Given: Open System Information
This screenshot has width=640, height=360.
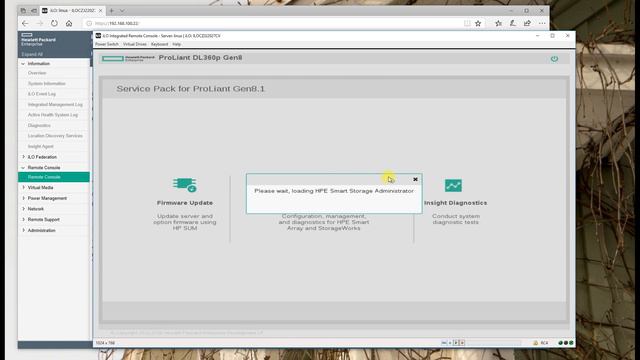Looking at the screenshot, I should pos(47,83).
